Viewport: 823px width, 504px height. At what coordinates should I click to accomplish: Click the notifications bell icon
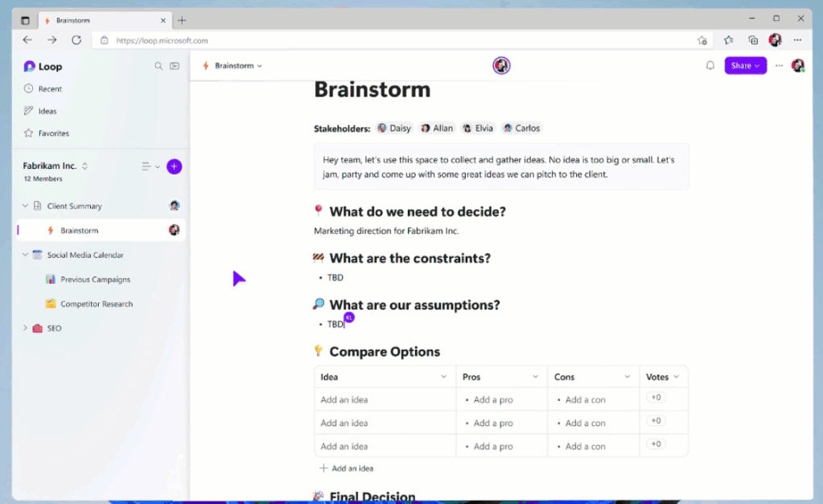(x=710, y=66)
